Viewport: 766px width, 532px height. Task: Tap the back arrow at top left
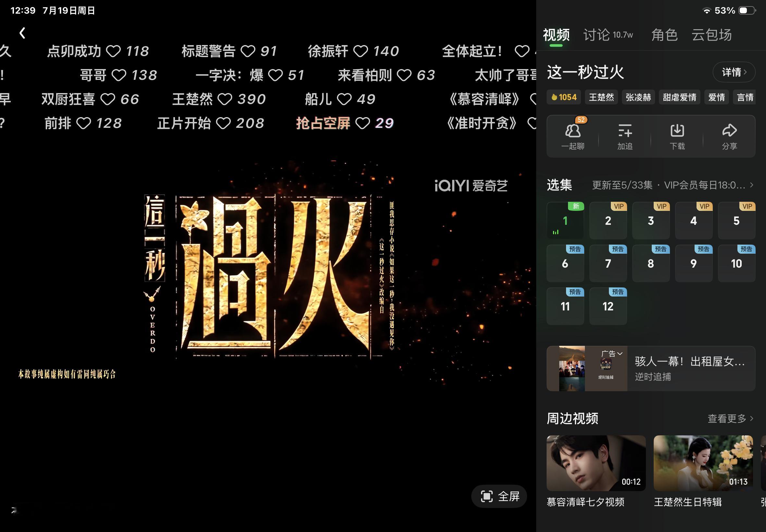[x=22, y=33]
